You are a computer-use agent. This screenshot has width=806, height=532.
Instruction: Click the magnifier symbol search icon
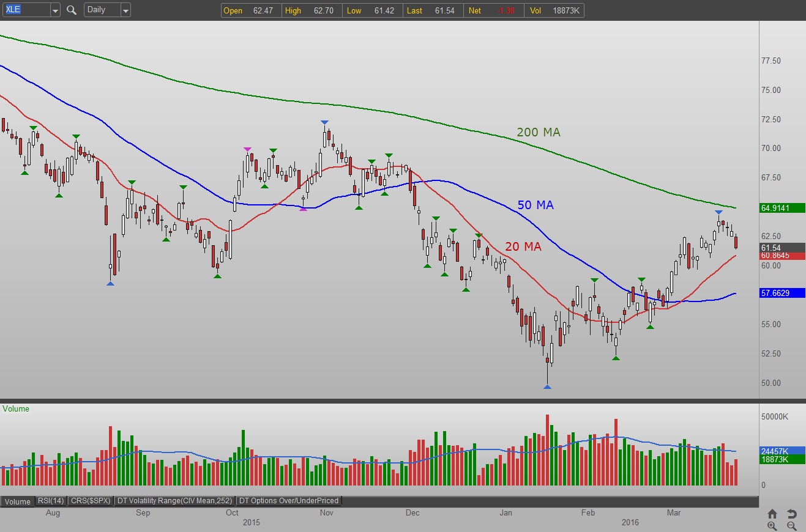point(72,10)
